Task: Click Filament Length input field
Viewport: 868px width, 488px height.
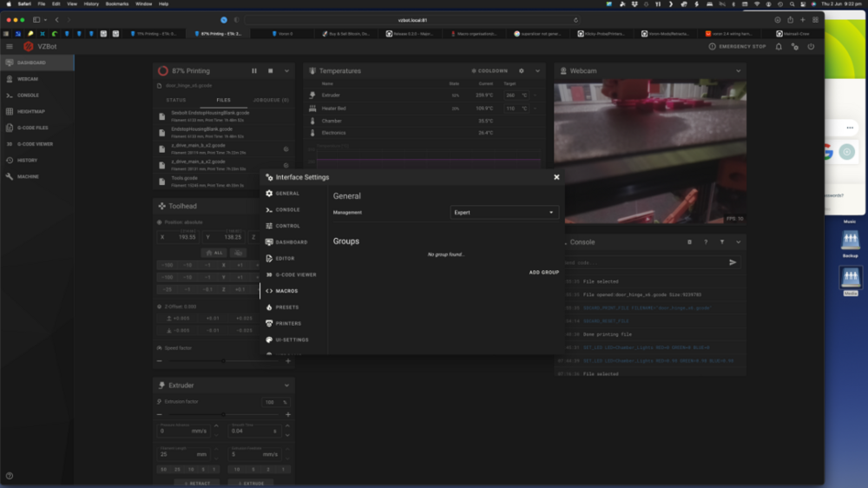Action: [183, 452]
